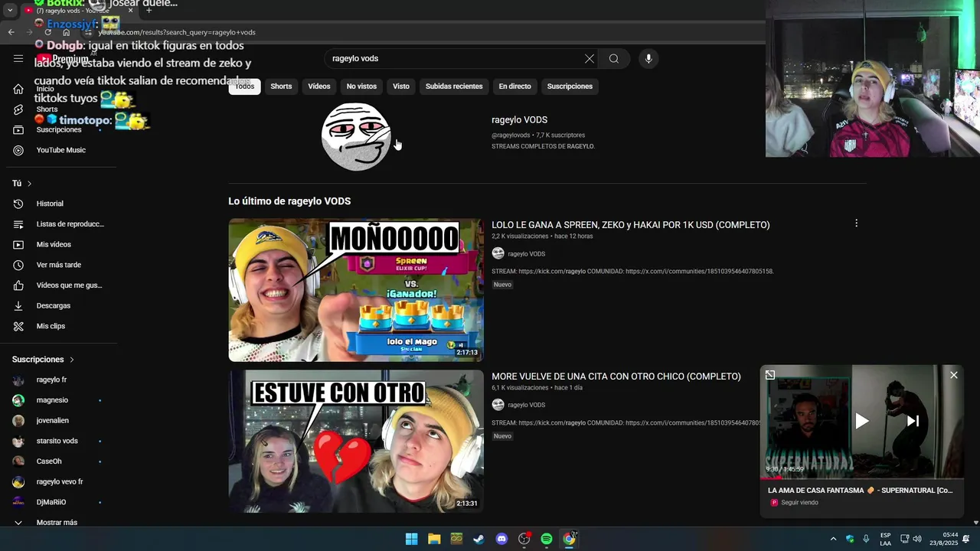Open rageylo VODS channel name

519,120
